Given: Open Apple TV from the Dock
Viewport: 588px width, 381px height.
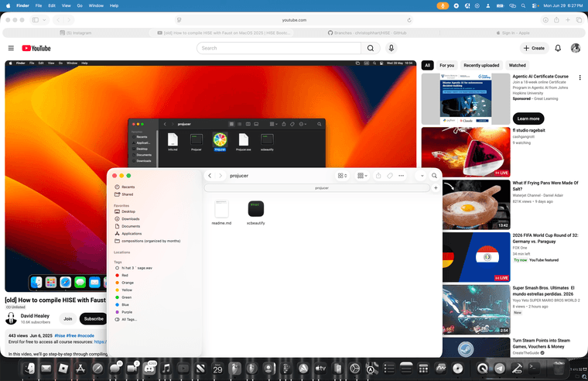Looking at the screenshot, I should click(x=320, y=369).
